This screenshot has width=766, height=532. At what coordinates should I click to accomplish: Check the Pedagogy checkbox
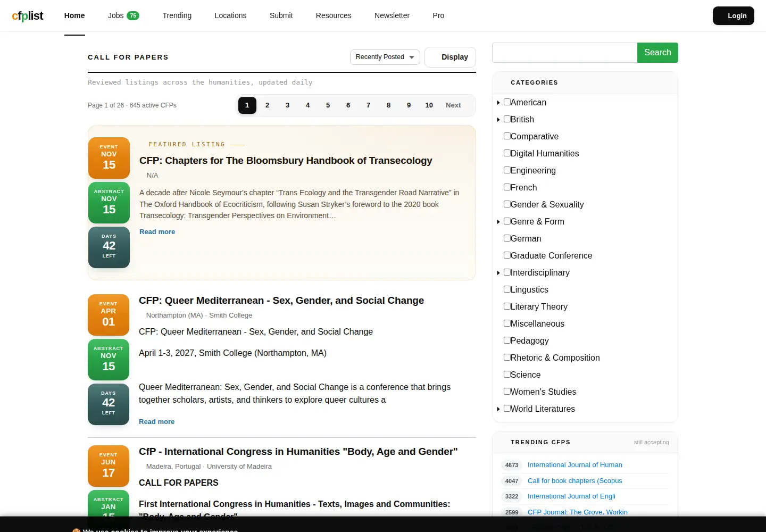[x=507, y=340]
